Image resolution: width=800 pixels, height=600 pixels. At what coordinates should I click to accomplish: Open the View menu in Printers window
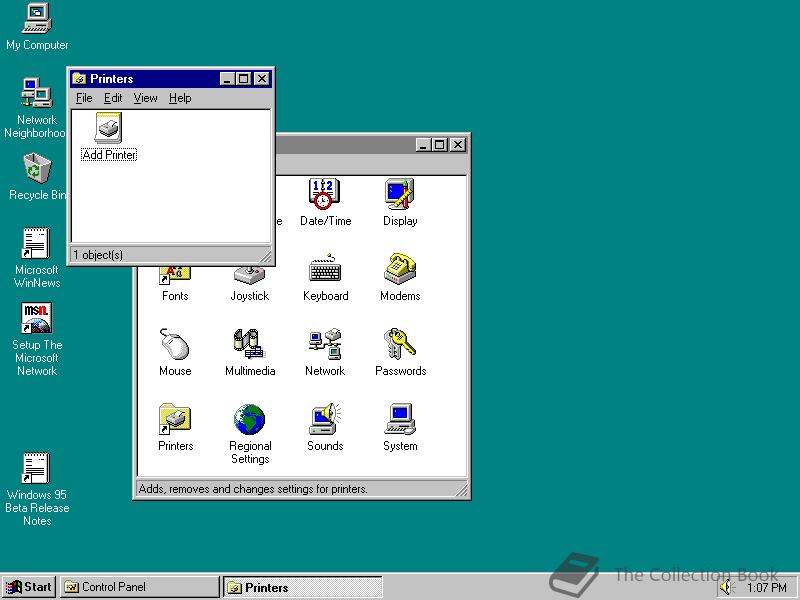(x=145, y=98)
